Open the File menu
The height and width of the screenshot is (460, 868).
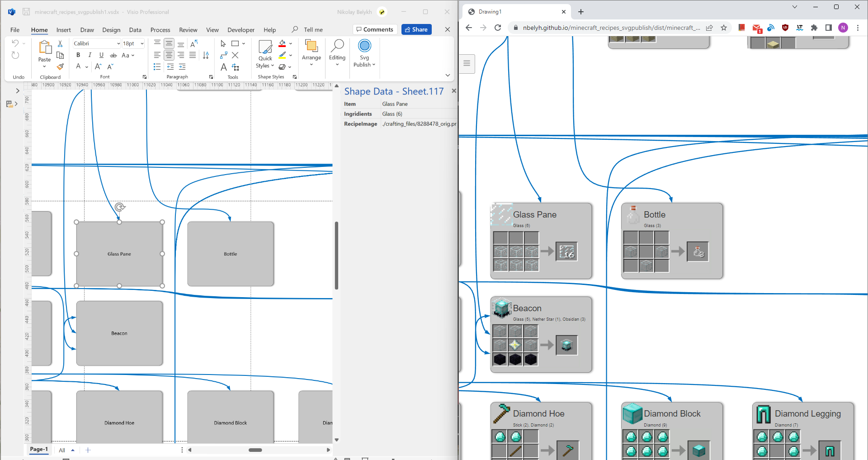click(x=15, y=30)
